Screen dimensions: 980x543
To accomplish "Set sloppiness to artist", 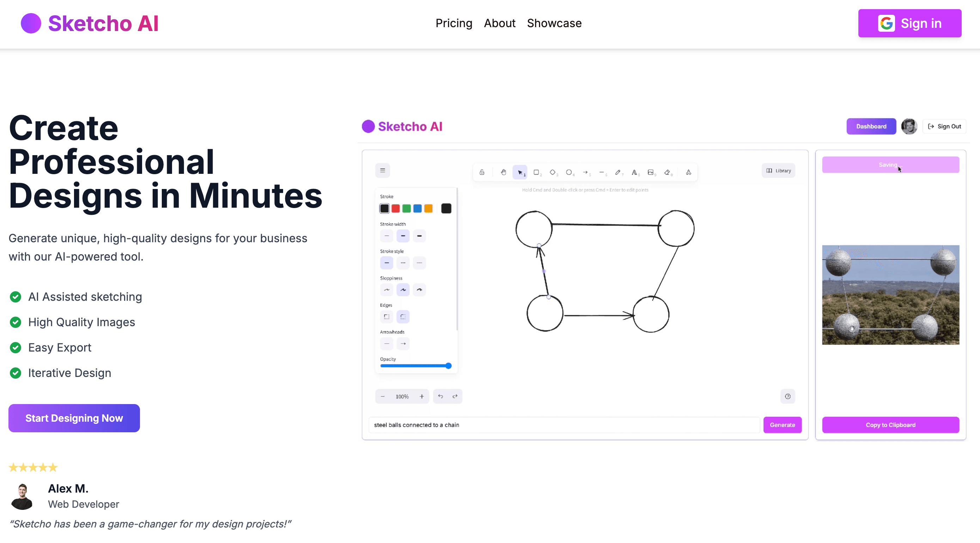I will pyautogui.click(x=403, y=290).
